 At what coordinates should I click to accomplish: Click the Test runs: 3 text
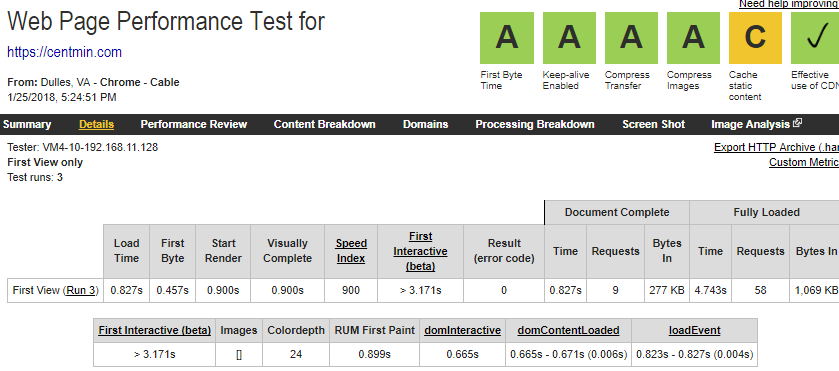[x=35, y=177]
